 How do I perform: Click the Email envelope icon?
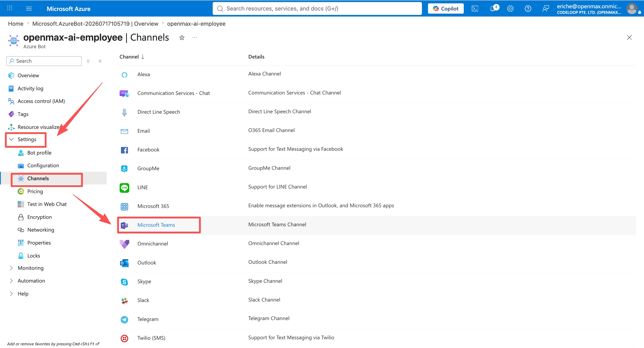(x=124, y=131)
